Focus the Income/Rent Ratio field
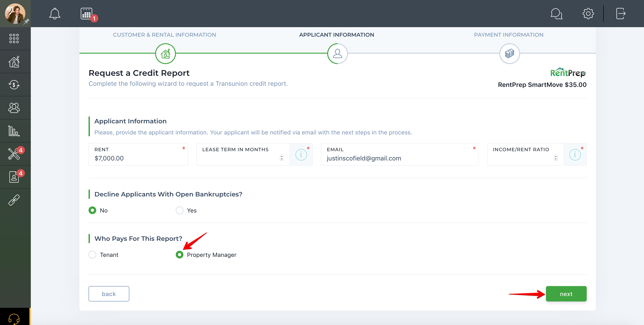The width and height of the screenshot is (644, 325). [x=525, y=154]
